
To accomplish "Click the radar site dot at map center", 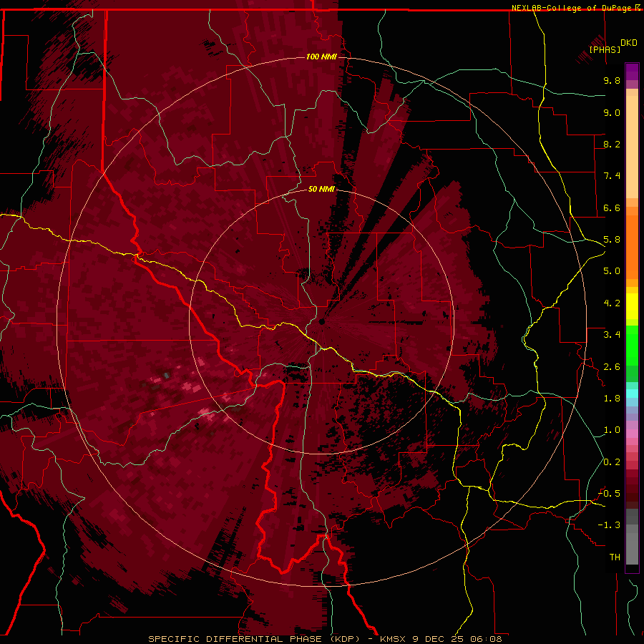I will 322,322.
